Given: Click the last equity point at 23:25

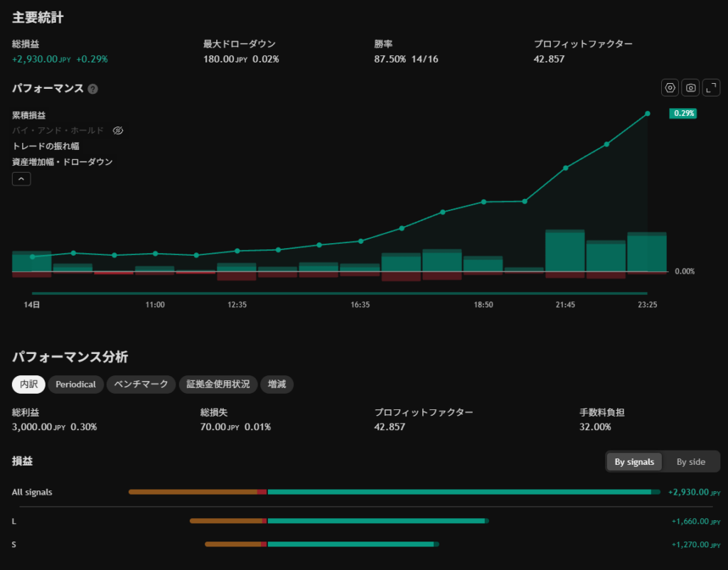Looking at the screenshot, I should click(x=648, y=114).
